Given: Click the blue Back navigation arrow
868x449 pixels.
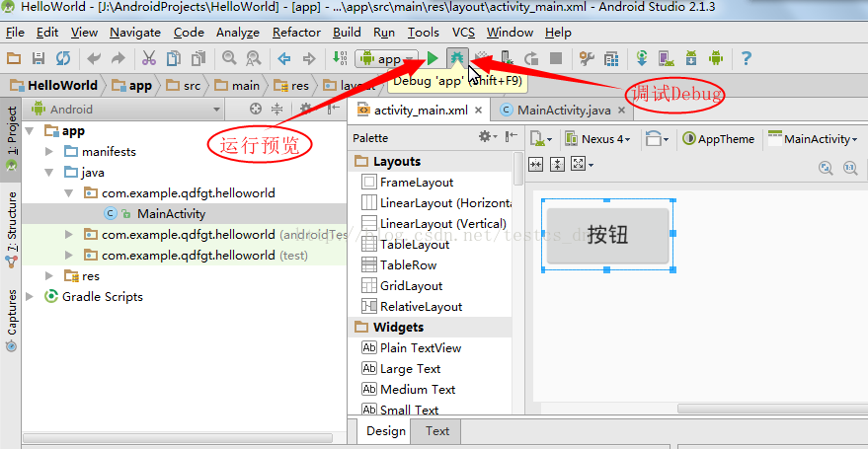Looking at the screenshot, I should [284, 58].
